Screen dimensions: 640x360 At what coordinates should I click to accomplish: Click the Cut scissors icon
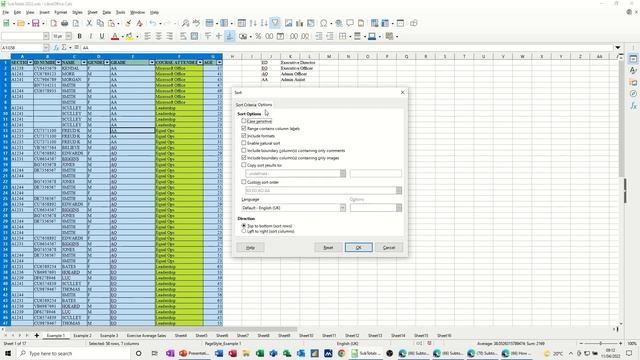(89, 23)
